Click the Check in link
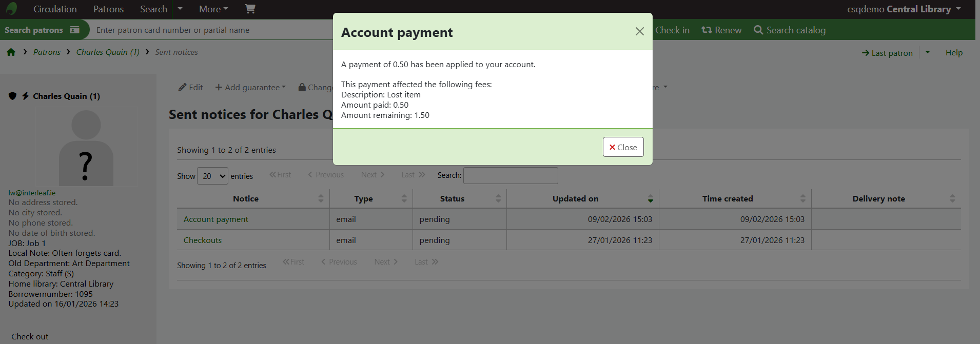Image resolution: width=980 pixels, height=344 pixels. coord(672,30)
